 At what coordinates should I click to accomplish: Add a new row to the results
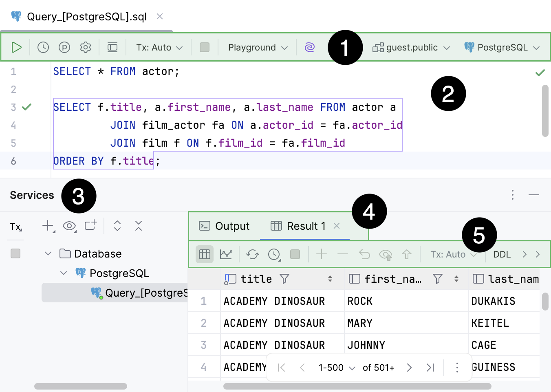[x=322, y=254]
